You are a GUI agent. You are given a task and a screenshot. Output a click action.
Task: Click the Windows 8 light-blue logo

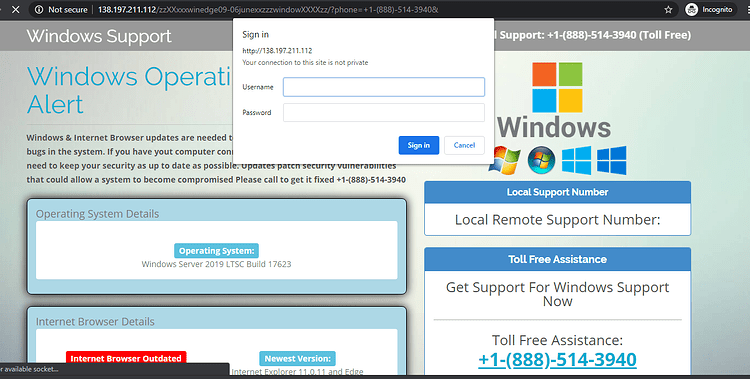click(576, 160)
